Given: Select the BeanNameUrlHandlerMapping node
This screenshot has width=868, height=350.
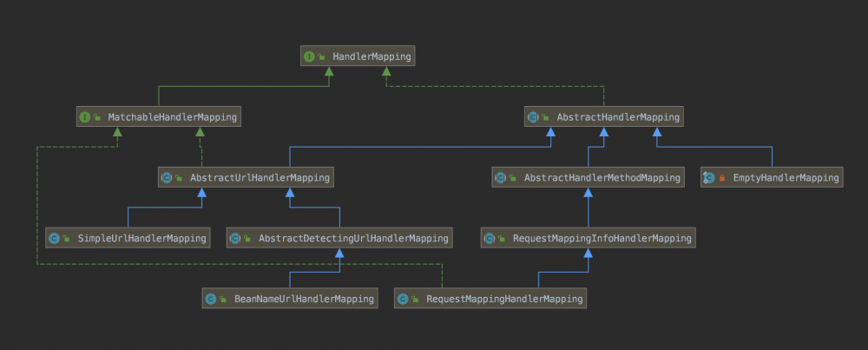Looking at the screenshot, I should [304, 299].
